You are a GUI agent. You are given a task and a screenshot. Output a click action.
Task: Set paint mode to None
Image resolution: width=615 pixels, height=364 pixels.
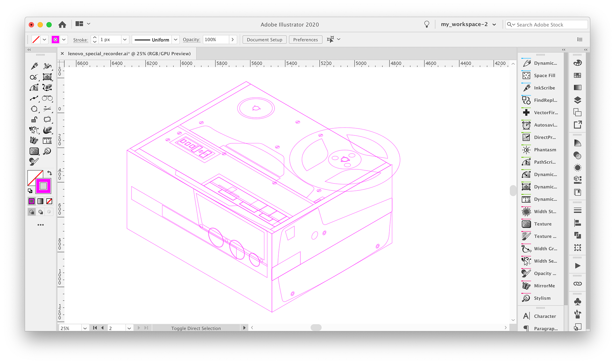[x=49, y=201]
